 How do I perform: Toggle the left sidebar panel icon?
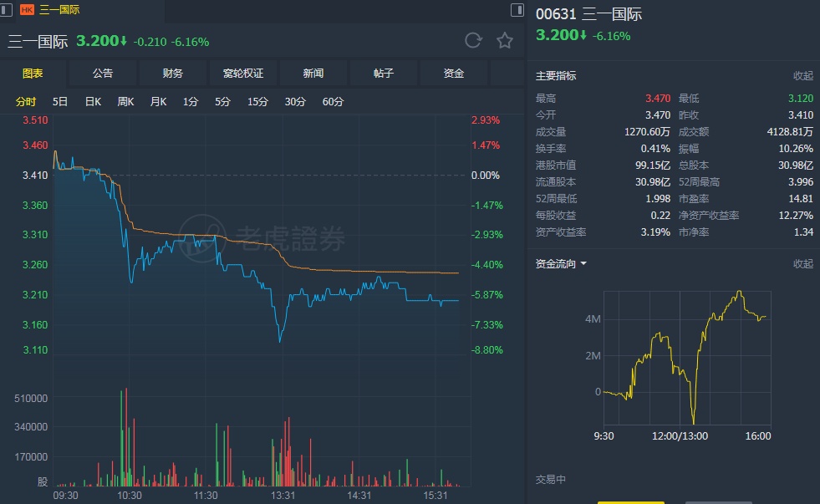7,10
